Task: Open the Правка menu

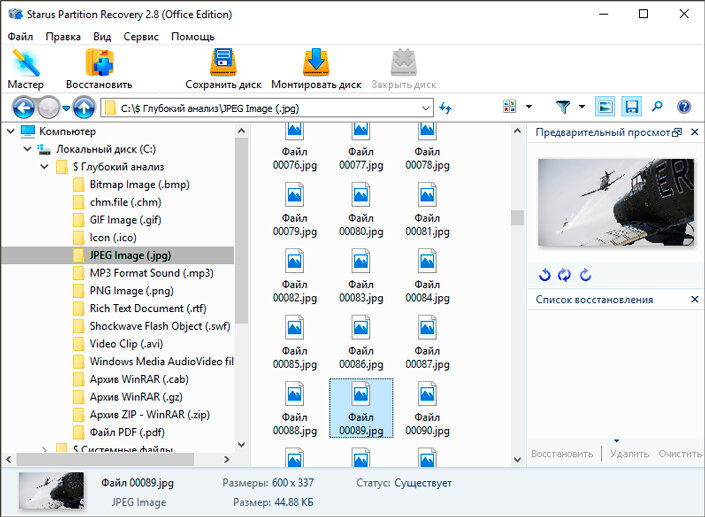Action: [63, 36]
